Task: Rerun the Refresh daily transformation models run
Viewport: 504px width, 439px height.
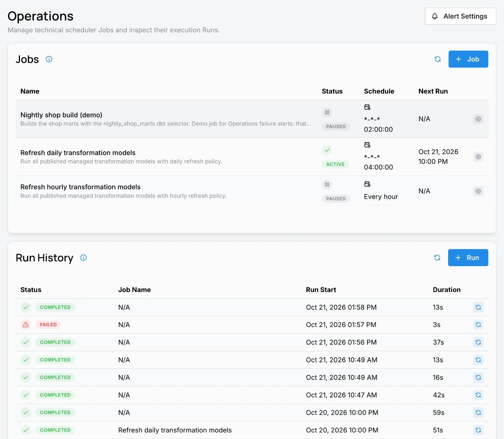Action: tap(478, 430)
